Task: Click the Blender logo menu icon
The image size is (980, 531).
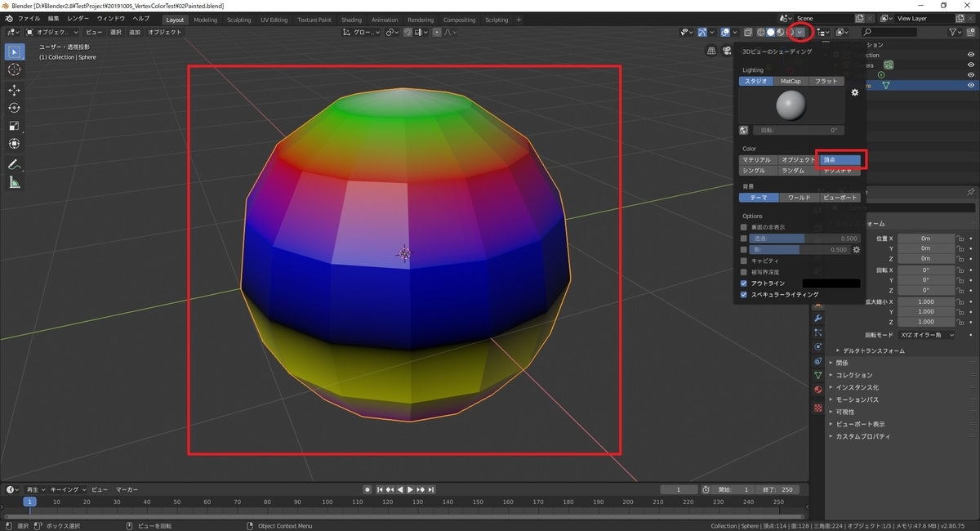Action: [x=7, y=18]
